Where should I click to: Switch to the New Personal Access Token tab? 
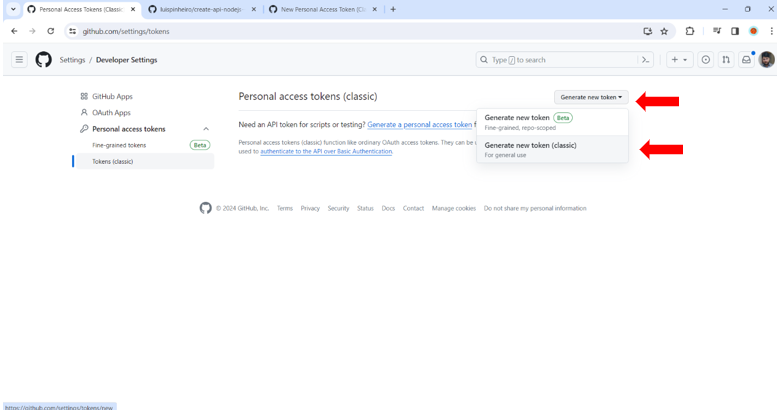(323, 9)
